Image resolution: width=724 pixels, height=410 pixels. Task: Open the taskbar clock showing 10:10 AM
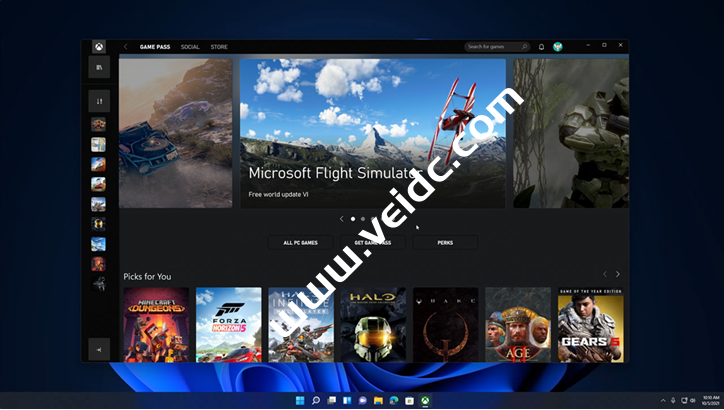(x=710, y=400)
